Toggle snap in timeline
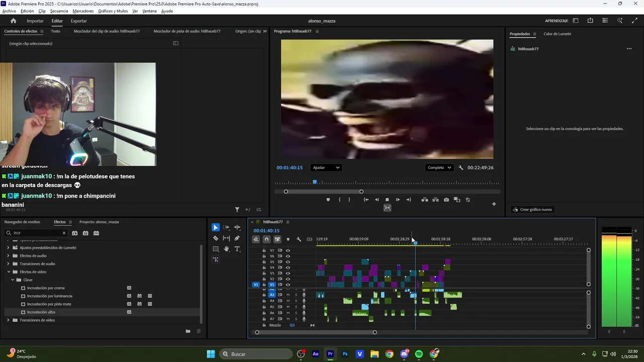 point(267,239)
